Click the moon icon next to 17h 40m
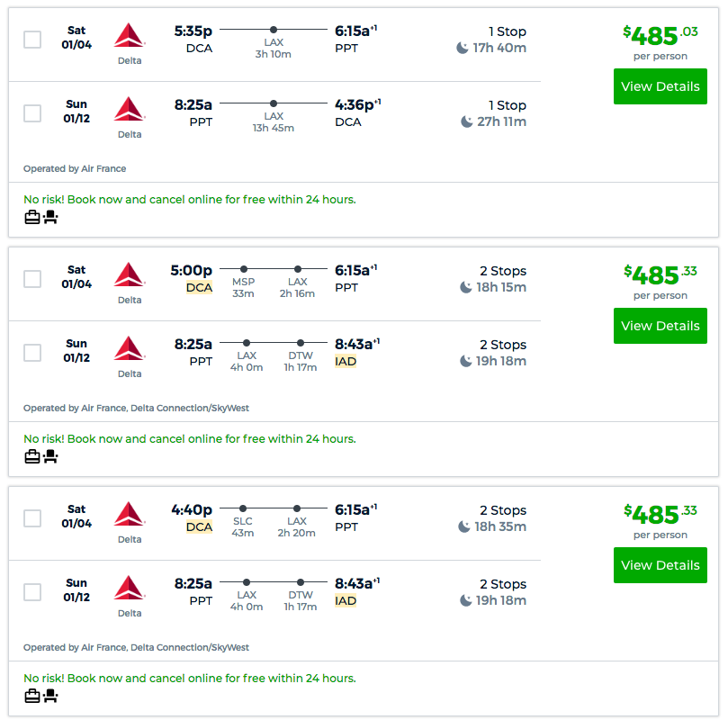This screenshot has width=728, height=720. (x=463, y=48)
